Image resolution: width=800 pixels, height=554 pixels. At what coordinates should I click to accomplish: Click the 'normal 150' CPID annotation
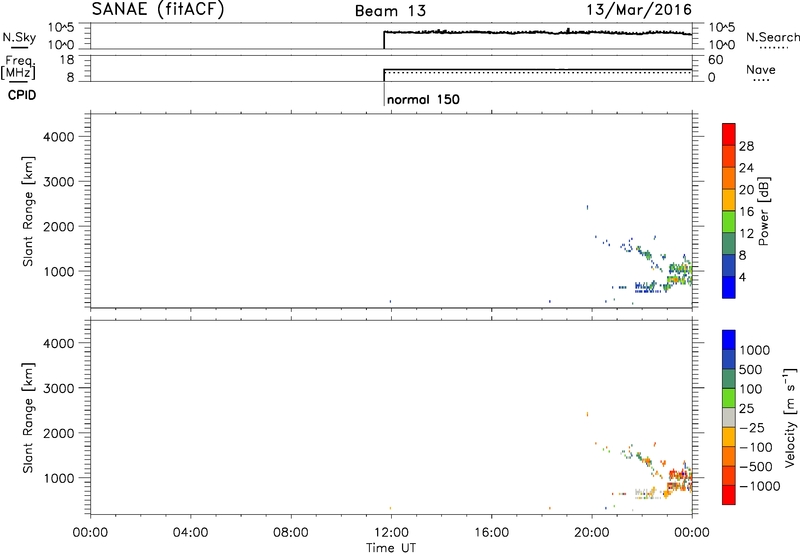pyautogui.click(x=423, y=99)
